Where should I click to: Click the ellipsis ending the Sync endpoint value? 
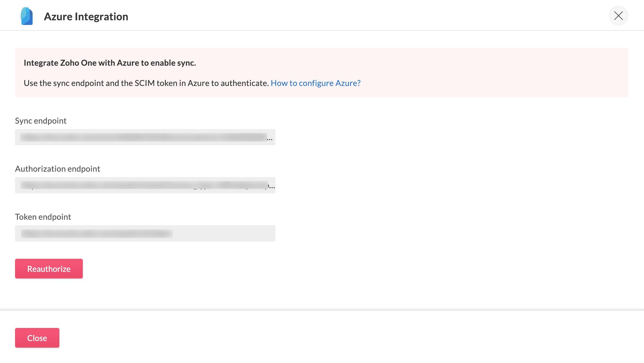(270, 139)
